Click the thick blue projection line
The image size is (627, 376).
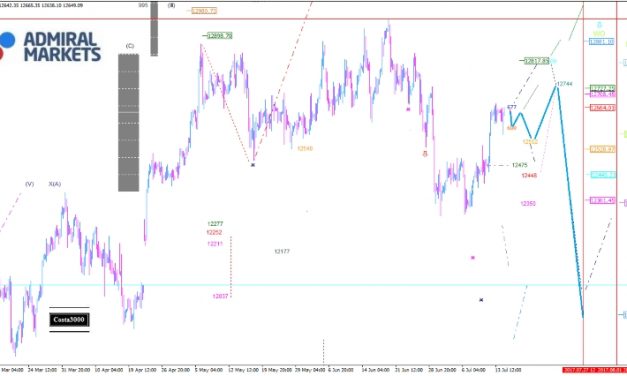click(570, 200)
